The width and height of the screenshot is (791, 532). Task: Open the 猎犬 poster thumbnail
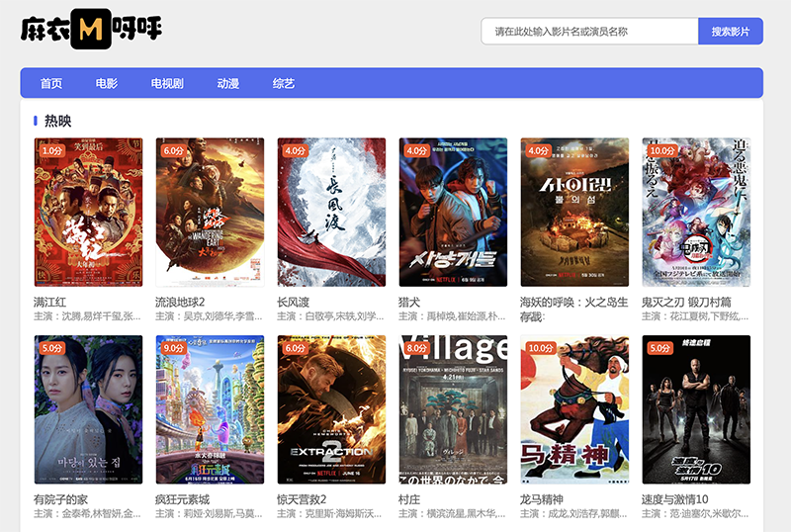coord(453,212)
